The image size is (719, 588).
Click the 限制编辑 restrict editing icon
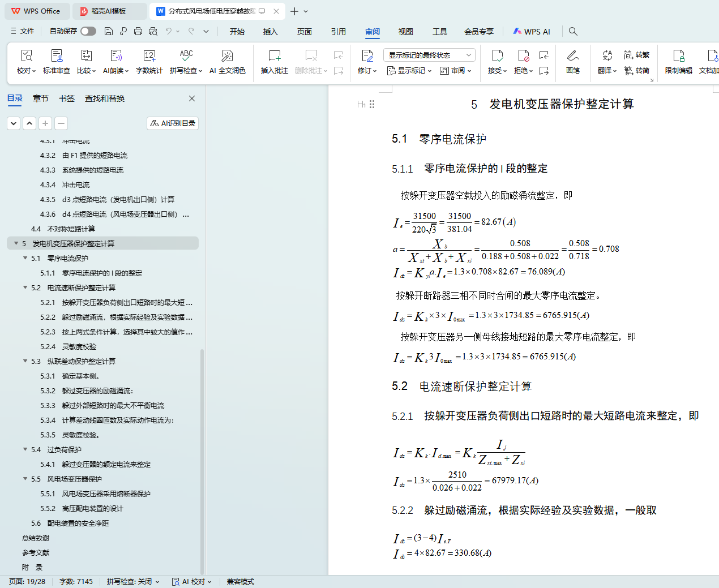[678, 61]
